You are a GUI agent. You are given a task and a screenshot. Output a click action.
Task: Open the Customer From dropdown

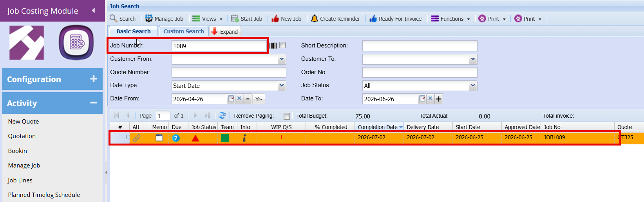click(282, 59)
